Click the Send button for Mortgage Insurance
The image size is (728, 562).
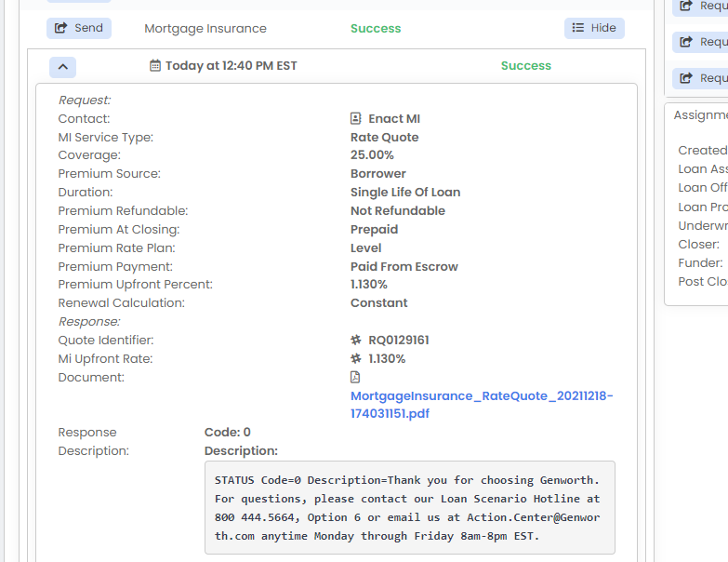(x=79, y=28)
